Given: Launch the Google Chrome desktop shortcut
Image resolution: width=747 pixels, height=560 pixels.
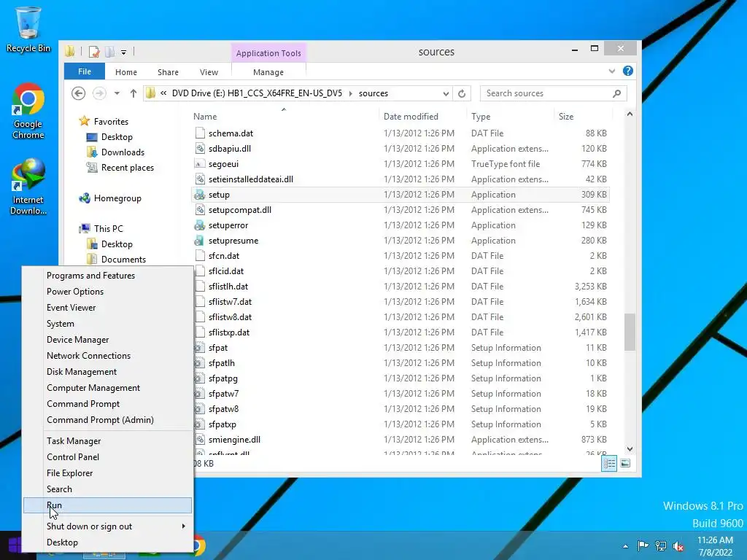Looking at the screenshot, I should click(x=28, y=111).
